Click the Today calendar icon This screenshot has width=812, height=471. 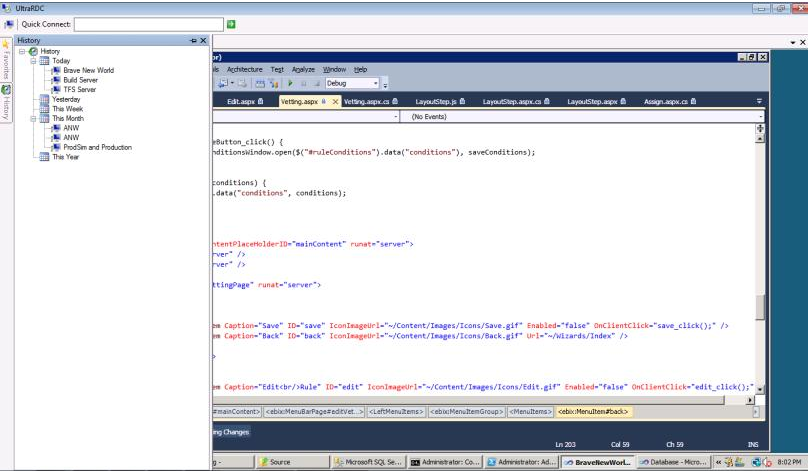pyautogui.click(x=45, y=61)
